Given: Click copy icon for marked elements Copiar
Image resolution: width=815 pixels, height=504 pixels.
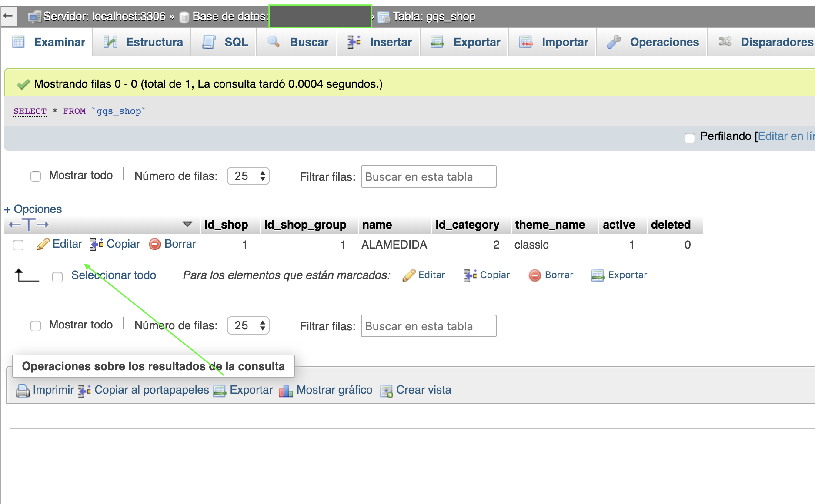Looking at the screenshot, I should pos(471,275).
